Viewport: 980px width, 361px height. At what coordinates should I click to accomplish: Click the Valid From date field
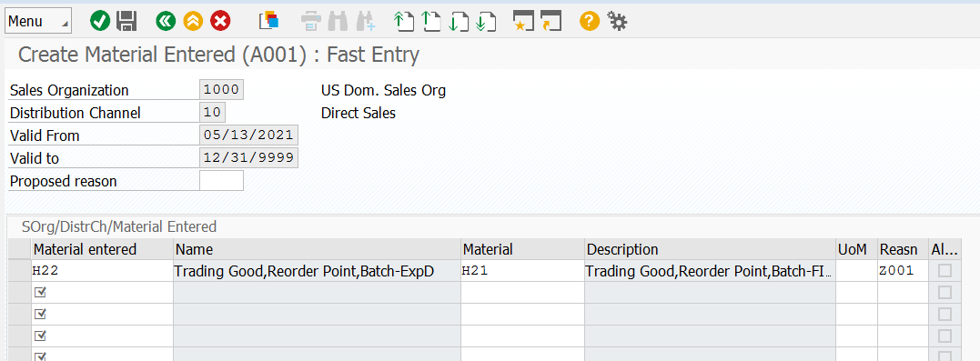[248, 135]
